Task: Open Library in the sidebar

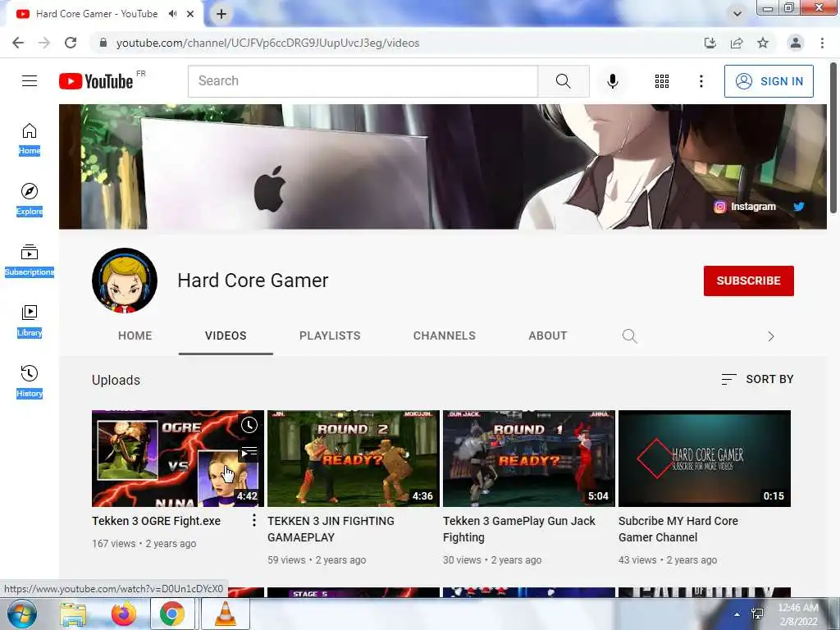Action: [30, 321]
